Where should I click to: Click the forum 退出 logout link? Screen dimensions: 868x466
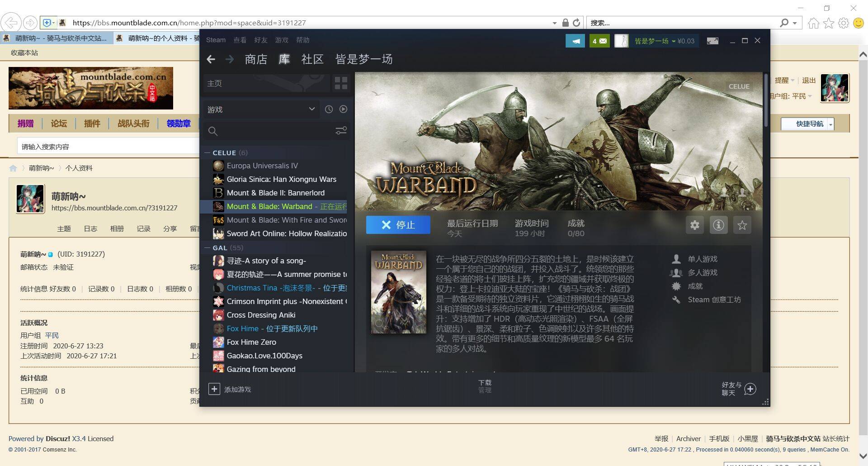(x=809, y=80)
